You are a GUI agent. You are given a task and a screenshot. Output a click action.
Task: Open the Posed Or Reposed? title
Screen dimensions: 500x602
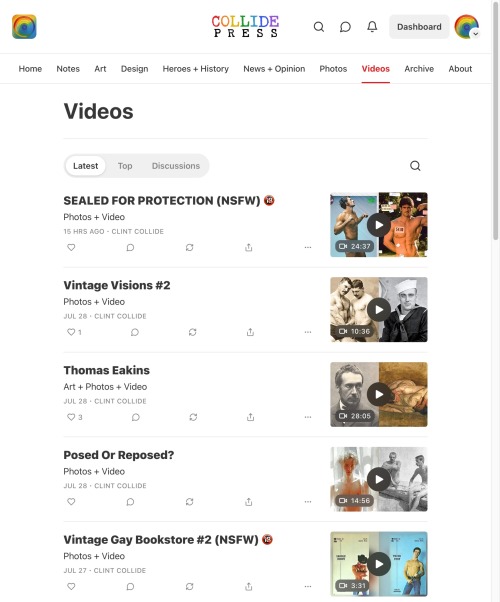(119, 455)
